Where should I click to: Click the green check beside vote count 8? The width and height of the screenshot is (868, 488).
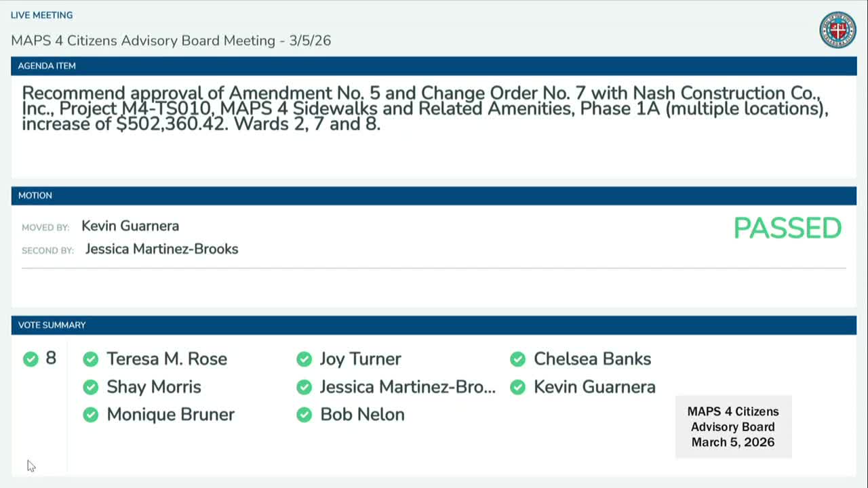pyautogui.click(x=31, y=359)
